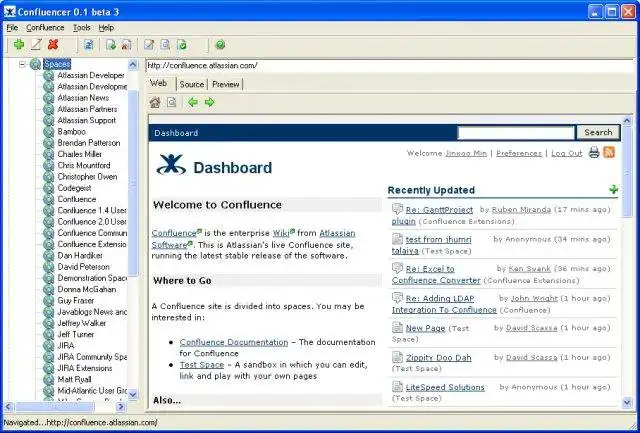Open the Confluence Documentation link
This screenshot has width=640, height=433.
click(x=234, y=342)
